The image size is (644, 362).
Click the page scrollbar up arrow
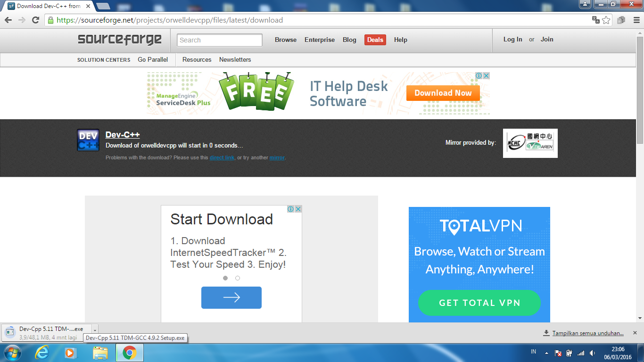pos(640,32)
